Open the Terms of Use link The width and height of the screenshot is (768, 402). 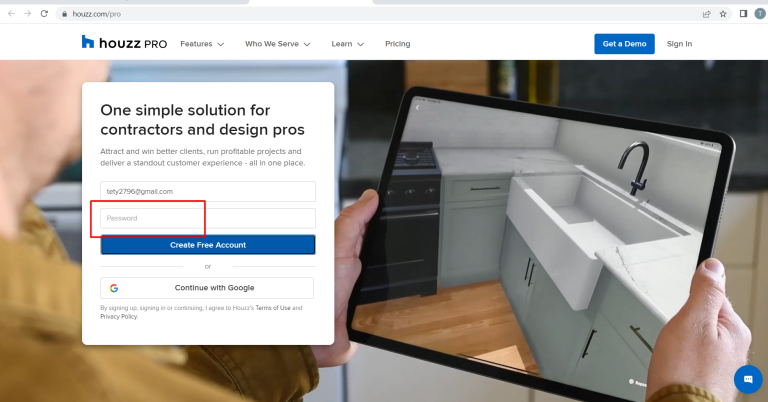(x=273, y=308)
